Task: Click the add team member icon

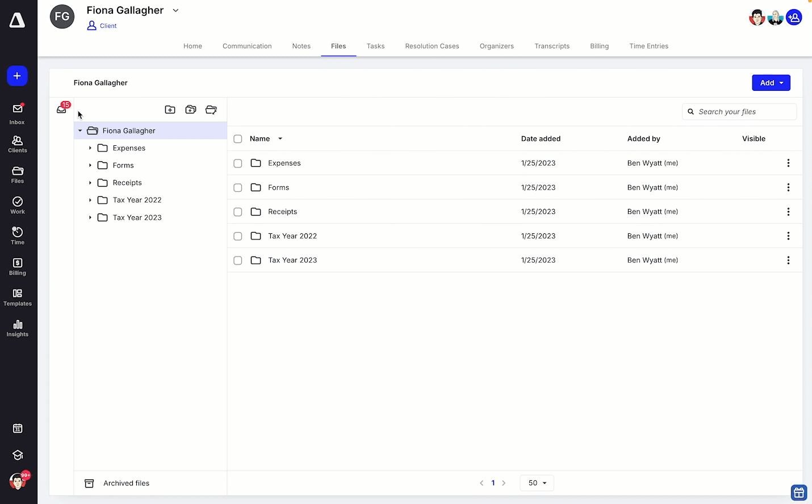Action: 794,18
